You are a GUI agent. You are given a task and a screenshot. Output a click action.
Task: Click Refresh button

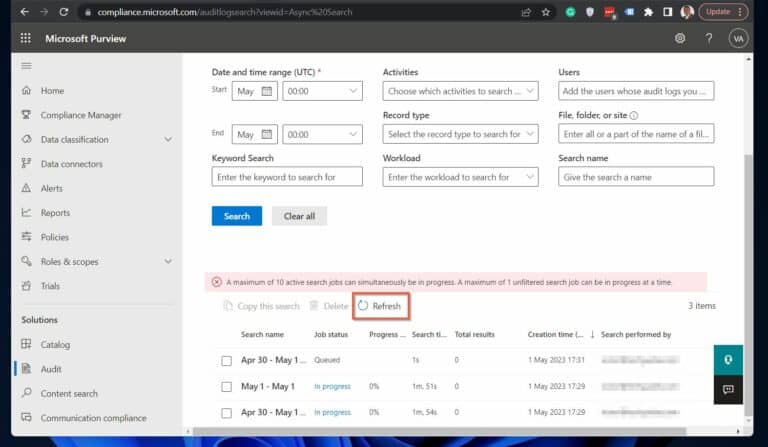(x=380, y=306)
